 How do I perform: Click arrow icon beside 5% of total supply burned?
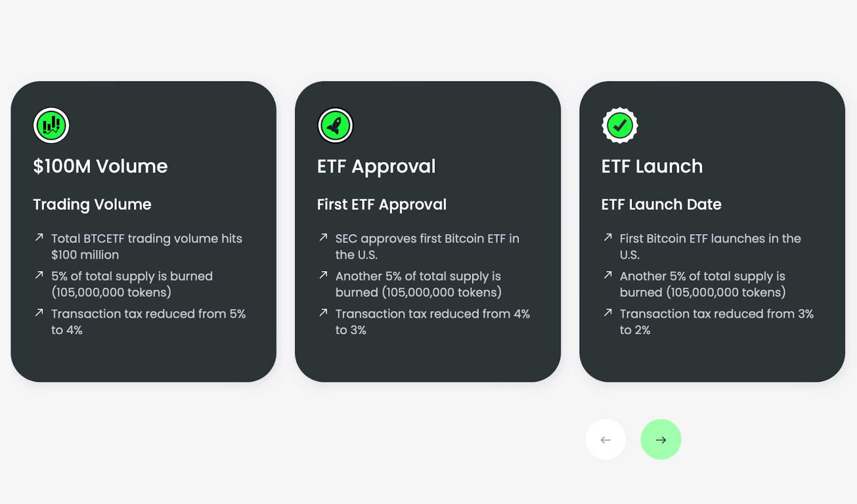tap(39, 275)
